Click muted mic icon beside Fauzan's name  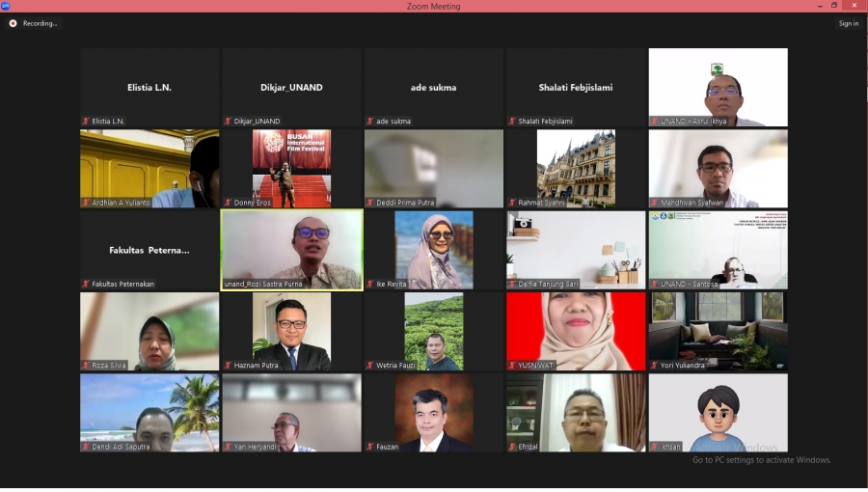coord(369,447)
